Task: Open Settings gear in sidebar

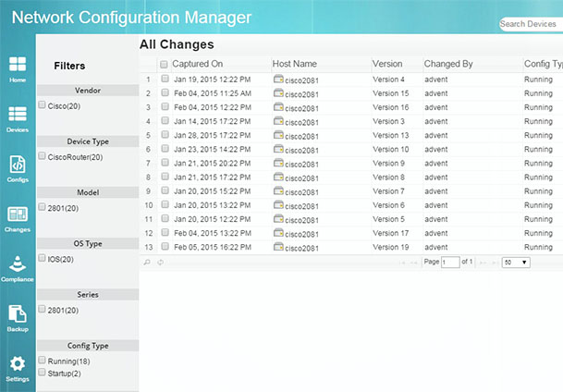Action: 18,367
